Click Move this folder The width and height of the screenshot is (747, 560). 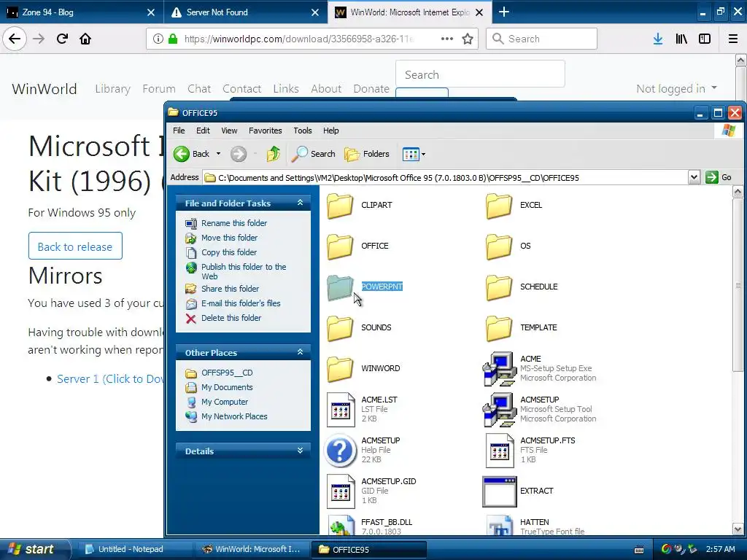[x=229, y=238]
